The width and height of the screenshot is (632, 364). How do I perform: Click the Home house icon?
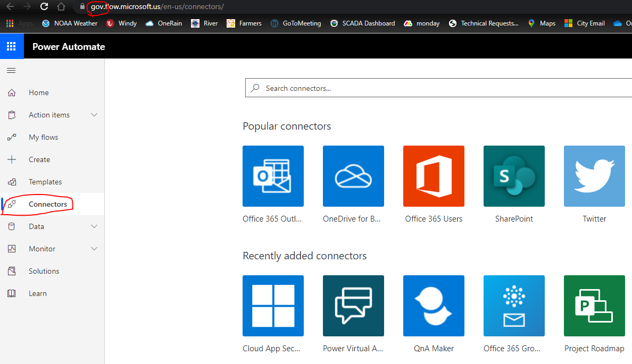(12, 92)
